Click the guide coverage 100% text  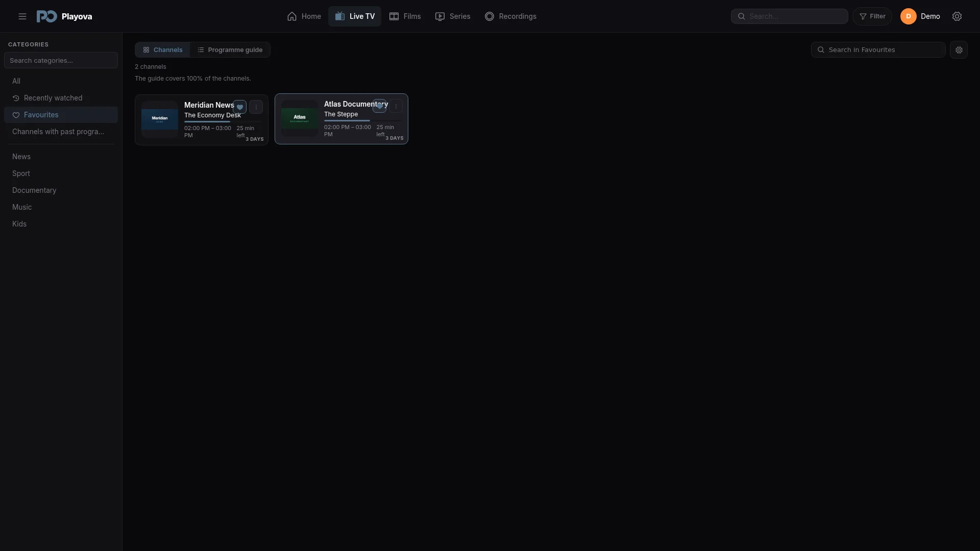(193, 79)
